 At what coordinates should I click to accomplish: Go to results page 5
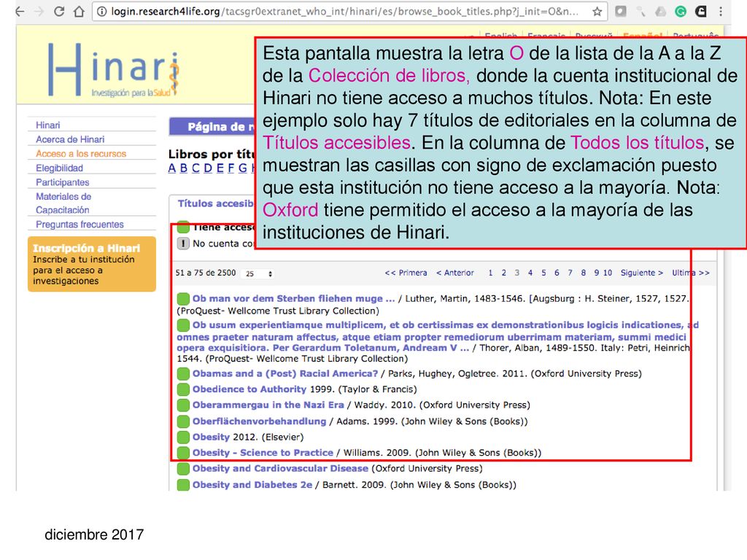(x=543, y=273)
